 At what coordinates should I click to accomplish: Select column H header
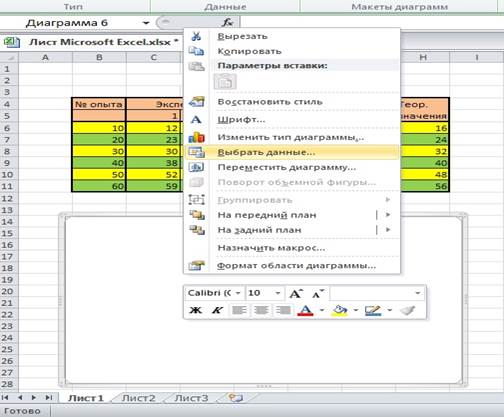[x=423, y=57]
